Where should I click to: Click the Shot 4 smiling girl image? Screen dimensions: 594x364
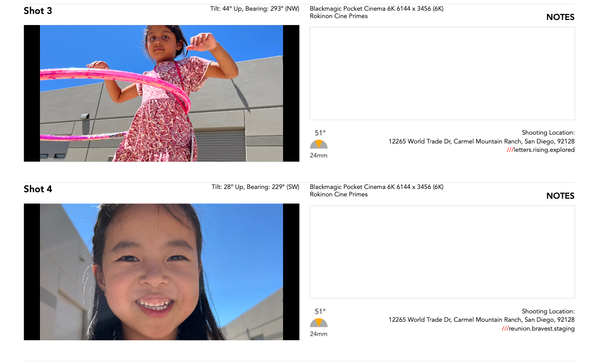pyautogui.click(x=161, y=272)
